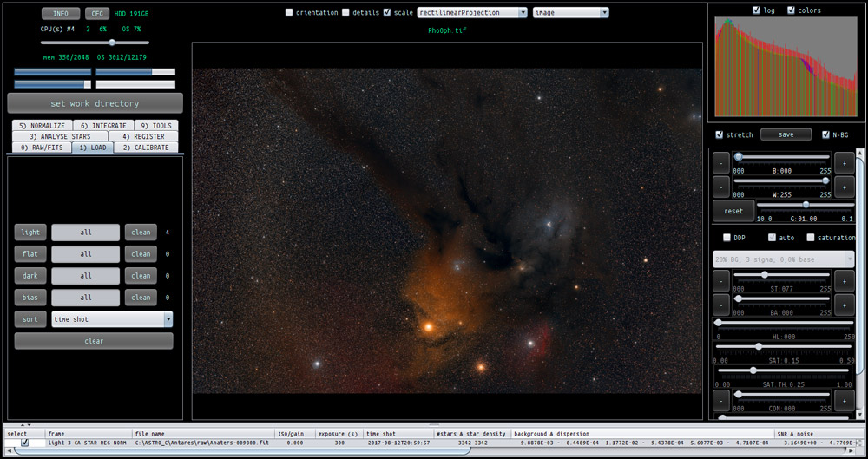Click the clear button
This screenshot has height=459, width=868.
tap(94, 340)
